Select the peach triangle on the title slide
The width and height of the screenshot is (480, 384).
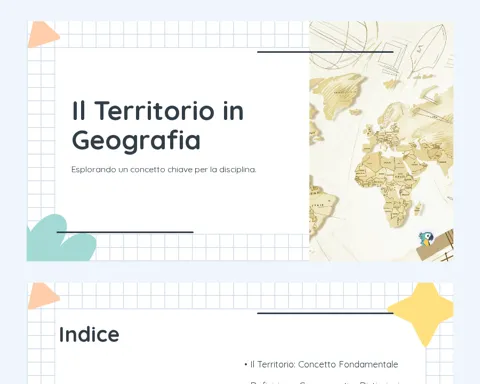click(43, 34)
